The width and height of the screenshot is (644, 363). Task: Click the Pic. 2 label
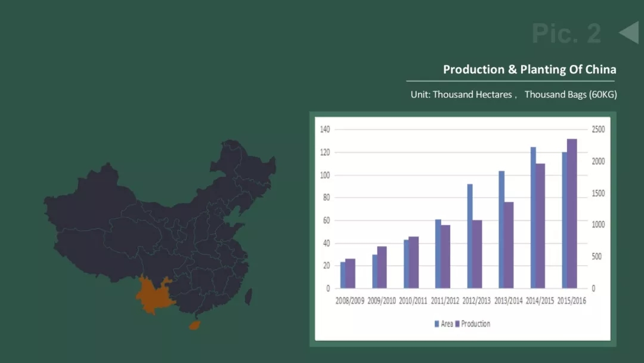click(566, 33)
